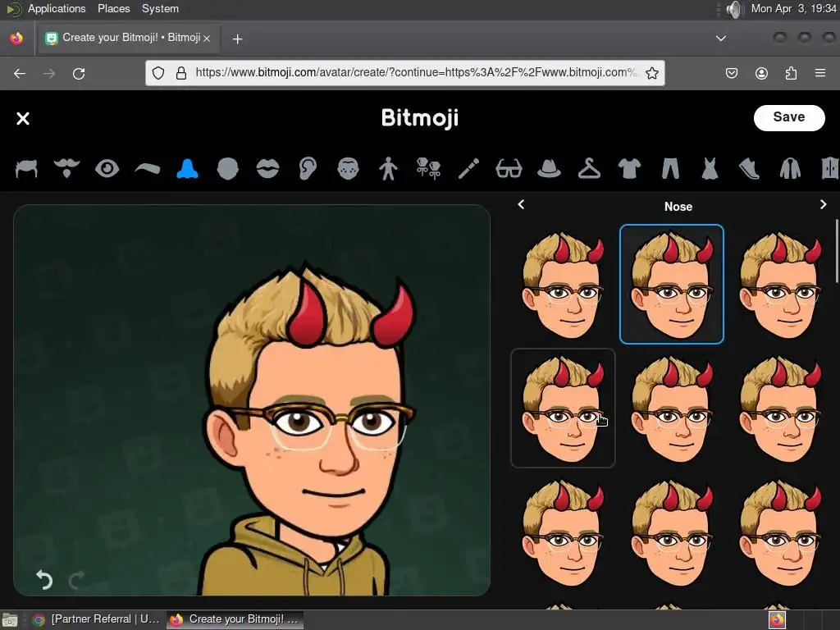The width and height of the screenshot is (840, 630).
Task: Open the Facial hair (mustache) category
Action: coord(66,169)
